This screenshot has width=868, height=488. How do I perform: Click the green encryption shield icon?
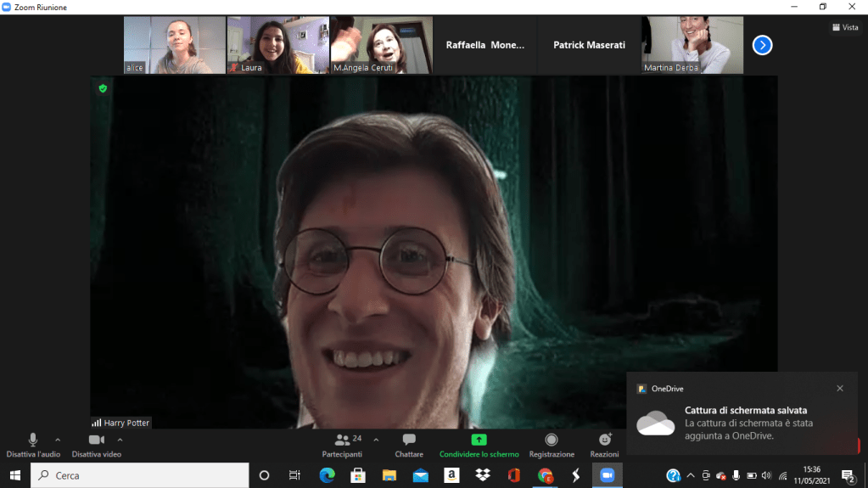[103, 87]
